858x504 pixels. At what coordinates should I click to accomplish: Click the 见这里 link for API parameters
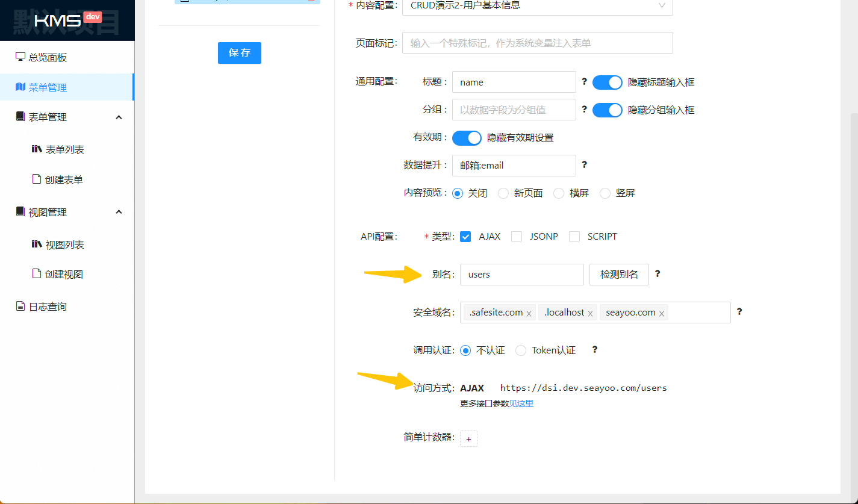point(521,404)
